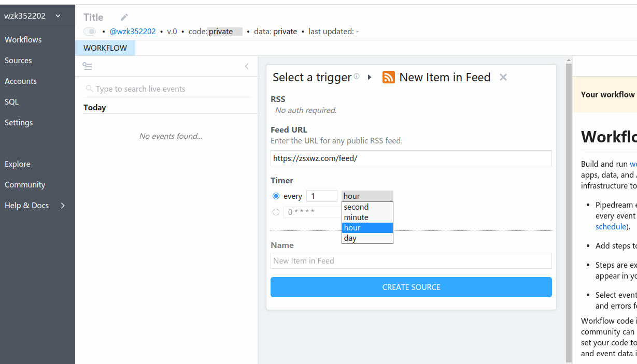Click the 'data: private' label

pyautogui.click(x=275, y=32)
